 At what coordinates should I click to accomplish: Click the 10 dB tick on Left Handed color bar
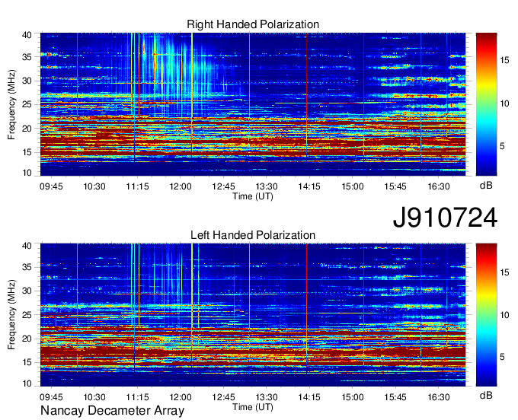pyautogui.click(x=504, y=315)
